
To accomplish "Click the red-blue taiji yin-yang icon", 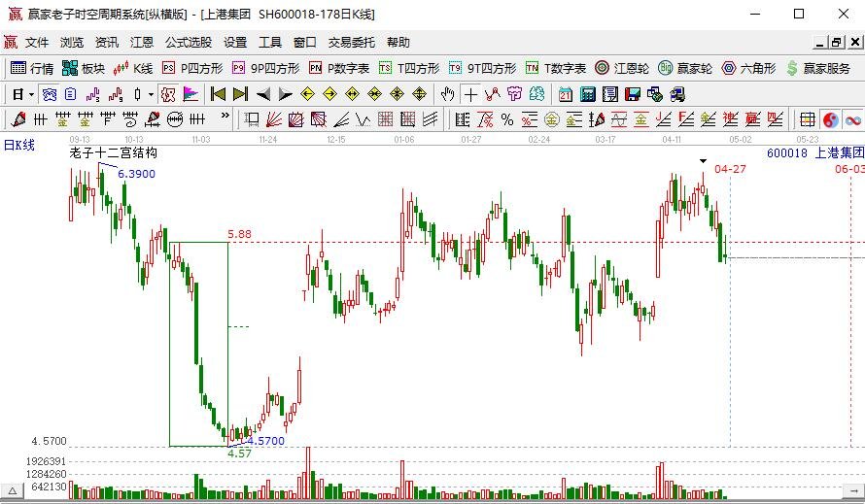I will point(830,119).
